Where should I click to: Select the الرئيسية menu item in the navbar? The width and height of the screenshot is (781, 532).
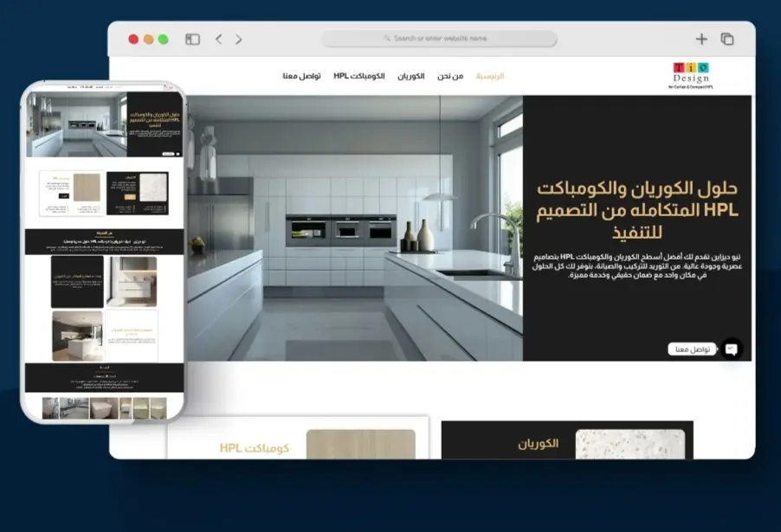(x=488, y=76)
